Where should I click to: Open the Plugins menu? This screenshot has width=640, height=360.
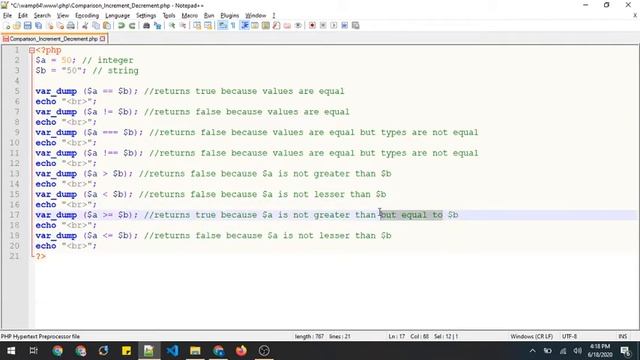coord(230,16)
